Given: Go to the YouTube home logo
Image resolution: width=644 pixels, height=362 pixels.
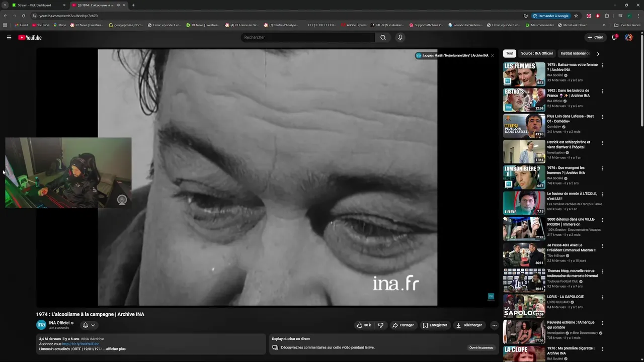Looking at the screenshot, I should [30, 38].
